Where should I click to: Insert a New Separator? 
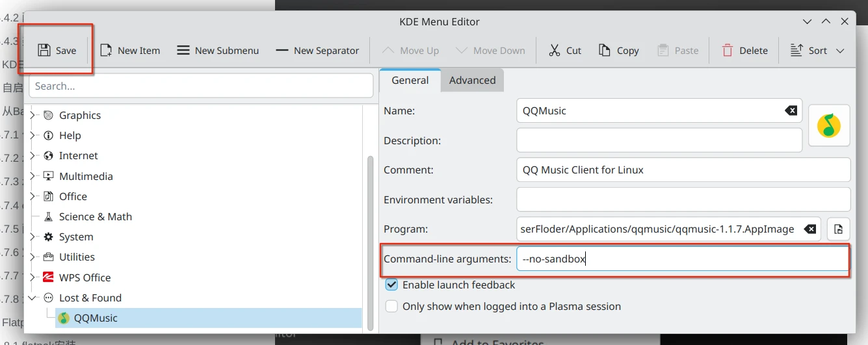point(317,51)
